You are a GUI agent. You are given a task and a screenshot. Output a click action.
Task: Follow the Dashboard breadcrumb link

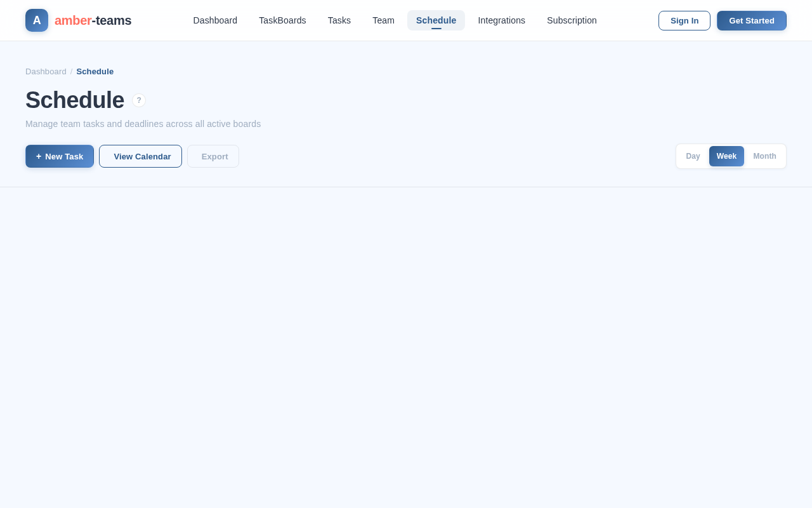[46, 72]
